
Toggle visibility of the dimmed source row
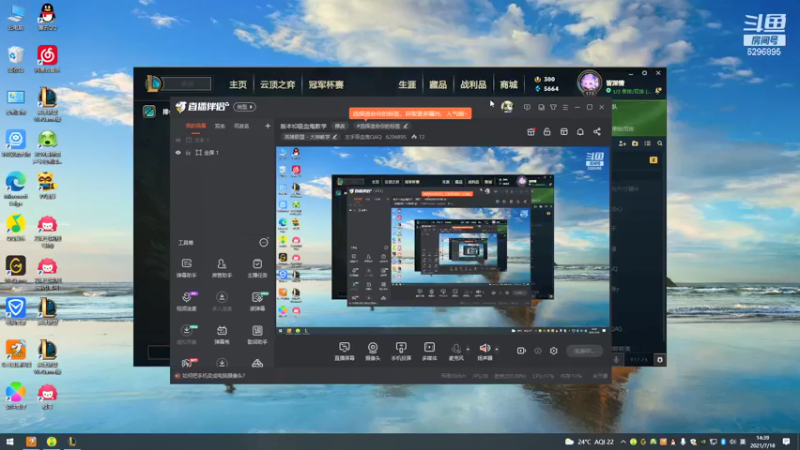pos(178,140)
